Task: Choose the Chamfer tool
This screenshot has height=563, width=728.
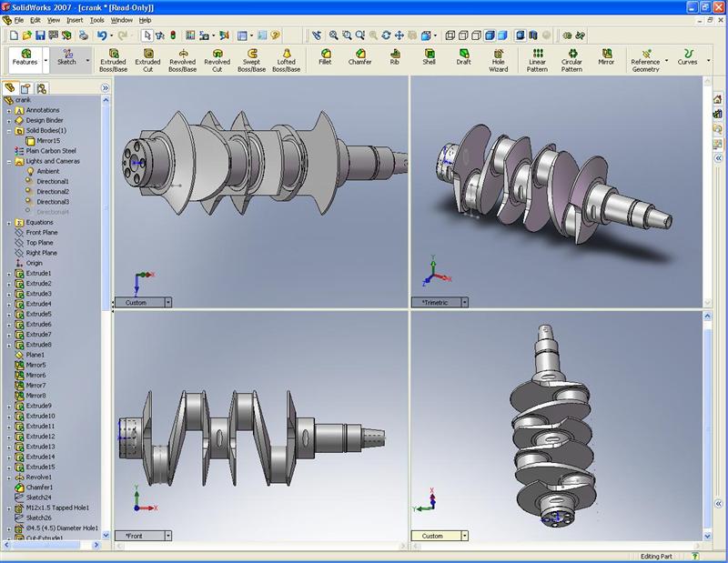Action: 359,57
